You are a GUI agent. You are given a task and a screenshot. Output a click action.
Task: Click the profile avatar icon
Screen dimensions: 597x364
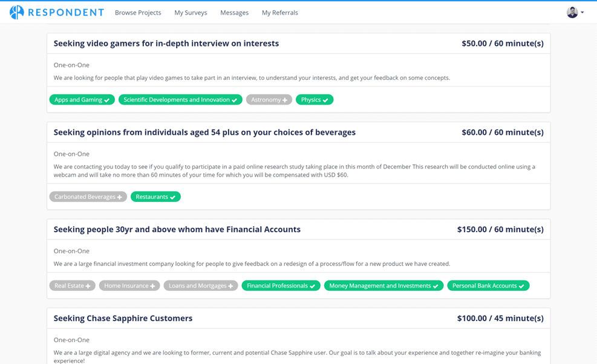click(573, 11)
